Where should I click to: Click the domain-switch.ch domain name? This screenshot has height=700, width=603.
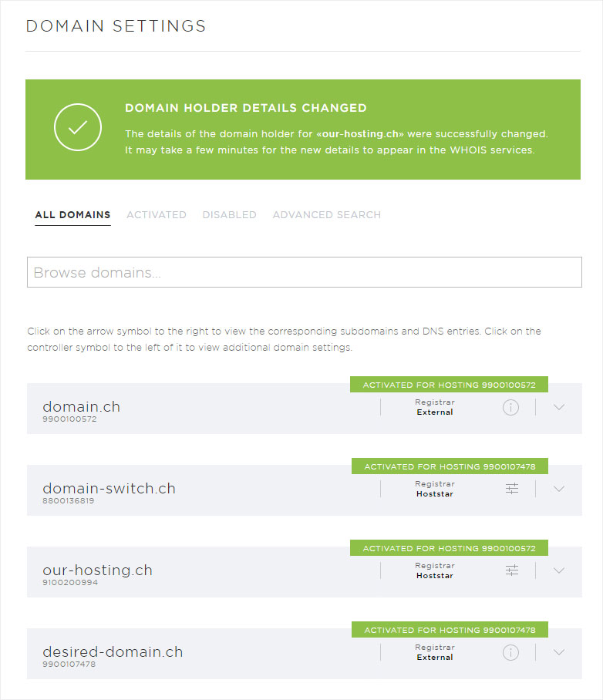click(x=109, y=488)
